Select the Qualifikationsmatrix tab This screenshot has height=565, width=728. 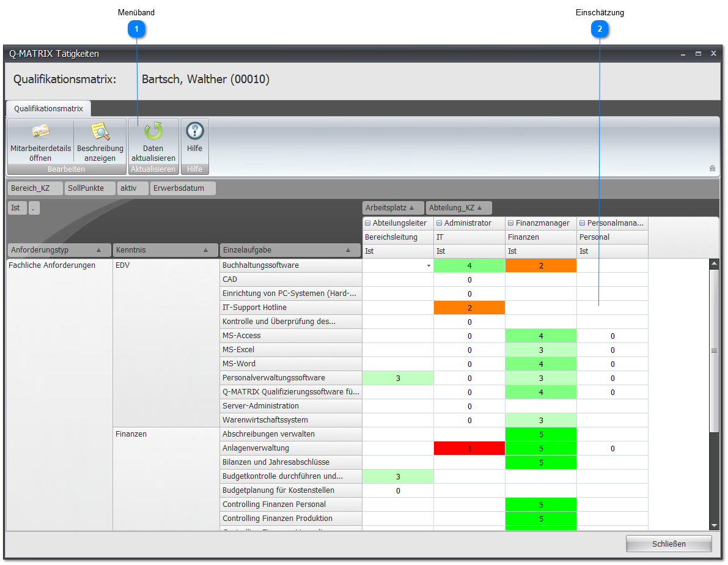(x=48, y=108)
